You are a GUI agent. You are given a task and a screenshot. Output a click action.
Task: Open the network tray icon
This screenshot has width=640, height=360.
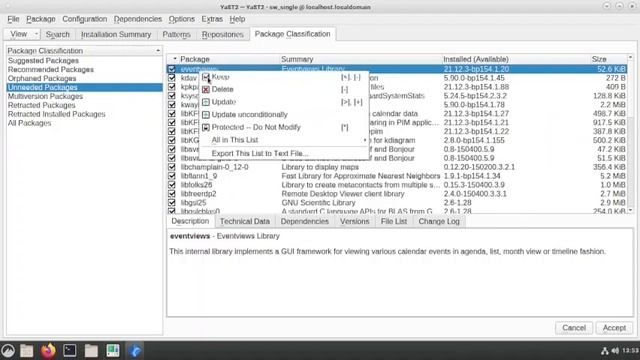pos(604,351)
